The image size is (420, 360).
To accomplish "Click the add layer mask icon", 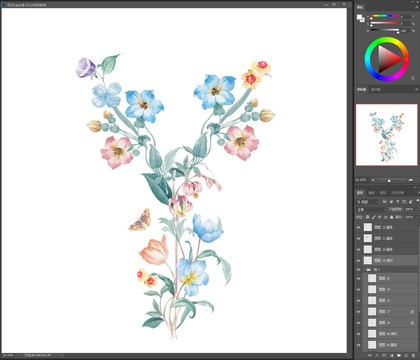I will (384, 355).
